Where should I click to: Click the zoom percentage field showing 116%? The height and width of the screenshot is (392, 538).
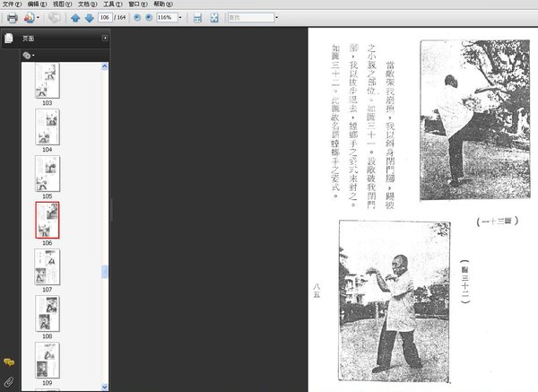167,18
